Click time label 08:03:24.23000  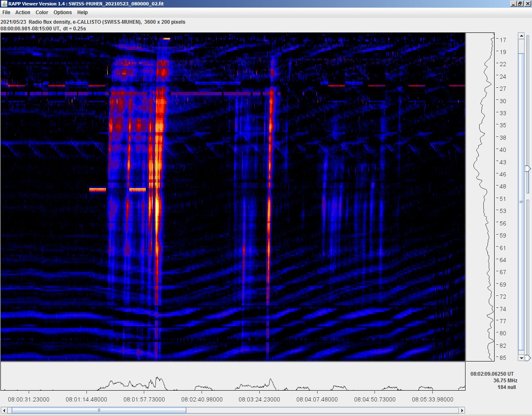click(259, 399)
